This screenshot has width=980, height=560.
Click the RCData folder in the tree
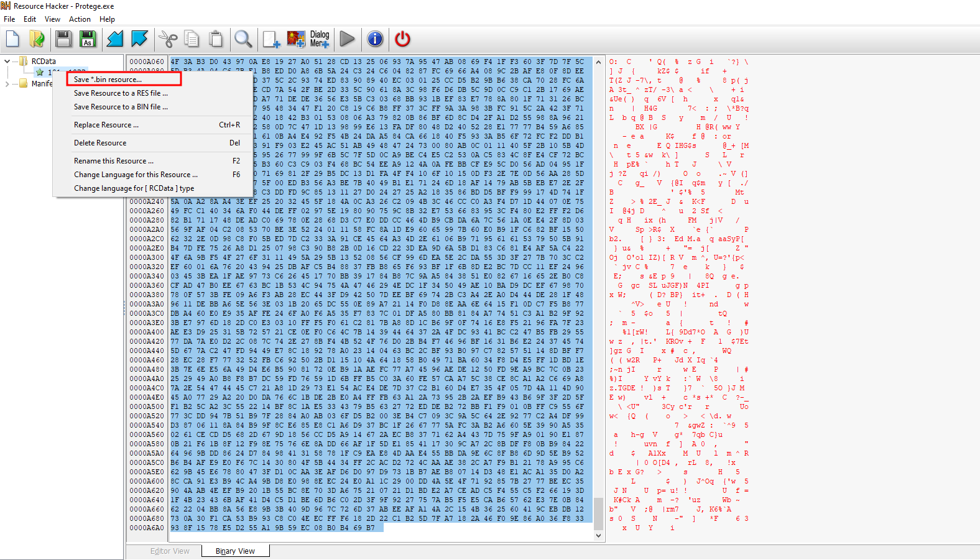coord(38,61)
